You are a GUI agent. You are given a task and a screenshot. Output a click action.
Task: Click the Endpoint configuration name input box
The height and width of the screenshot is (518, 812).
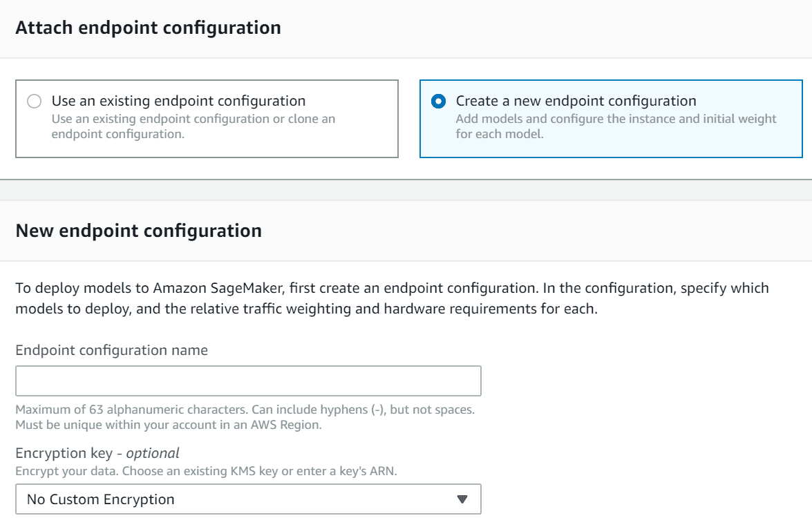point(249,381)
